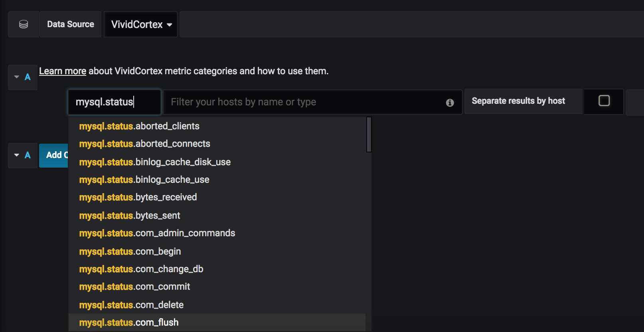This screenshot has height=332, width=644.
Task: Click the suggestions list scrollbar thumb
Action: (x=369, y=134)
